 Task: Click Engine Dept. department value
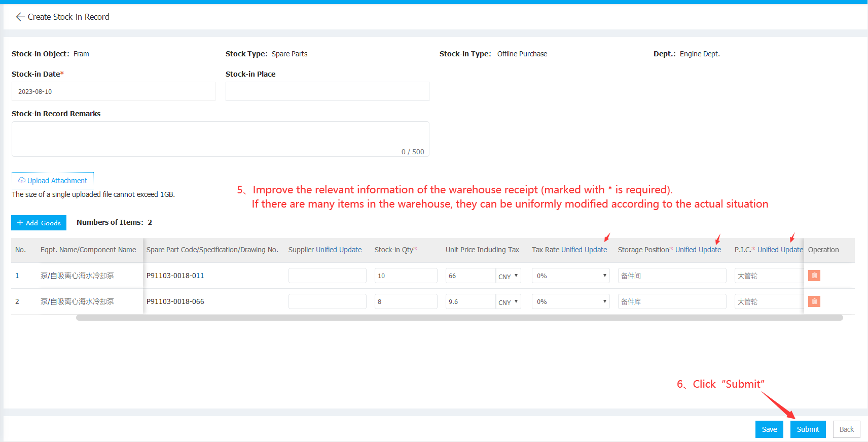pos(700,54)
